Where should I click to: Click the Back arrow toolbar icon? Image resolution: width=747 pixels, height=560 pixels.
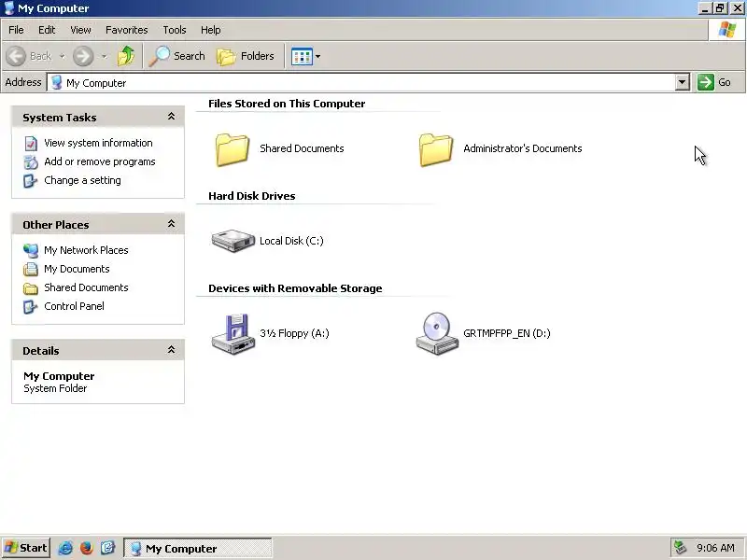click(16, 56)
